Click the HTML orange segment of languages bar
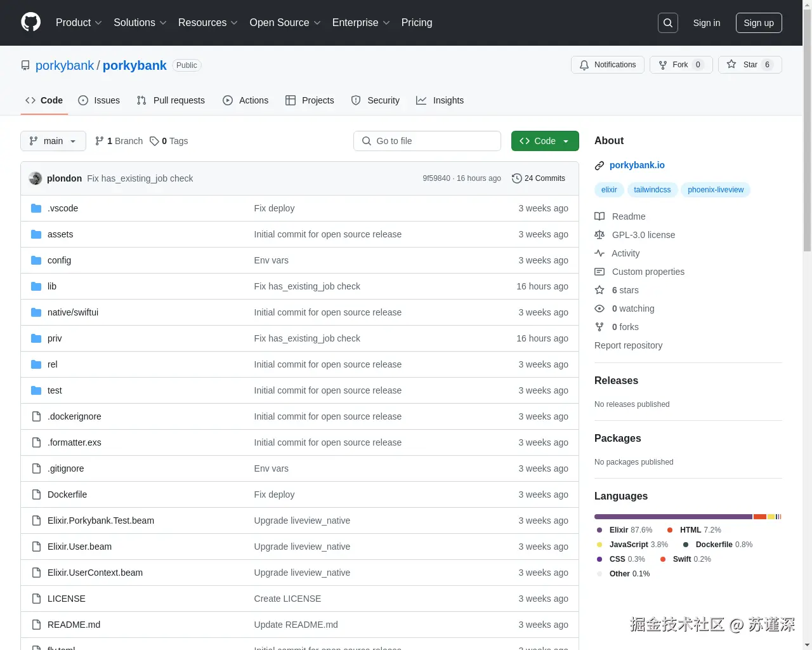Screen dimensions: 812x650 760,517
